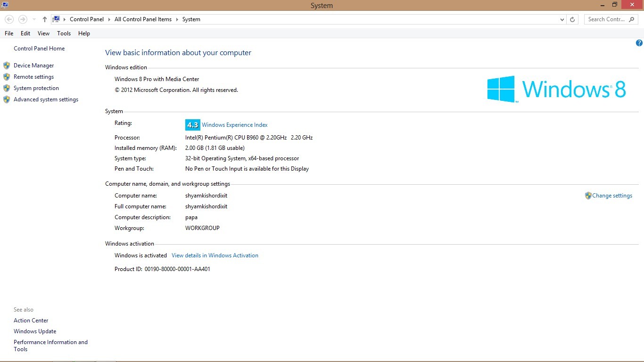Click the Remote settings shield icon
The image size is (644, 362).
pos(7,77)
